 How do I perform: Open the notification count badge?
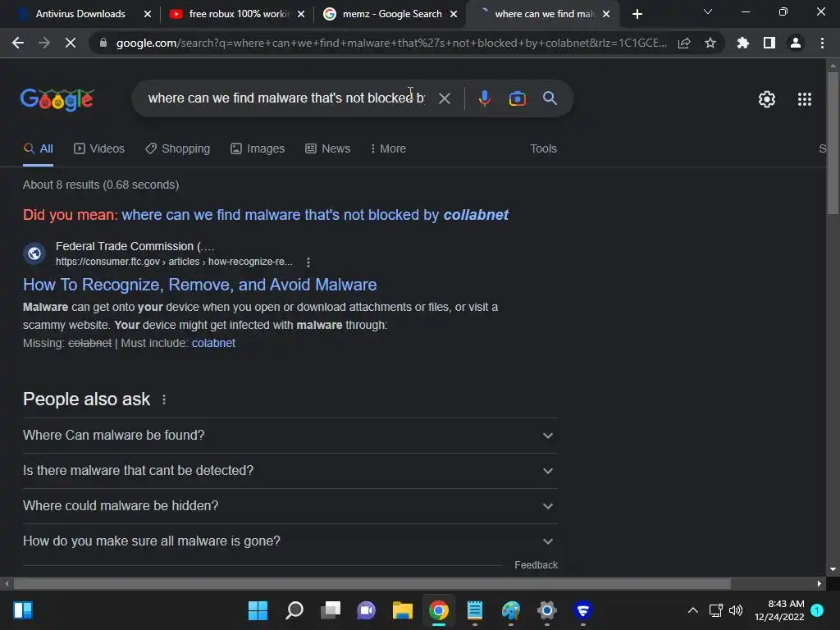click(x=816, y=610)
